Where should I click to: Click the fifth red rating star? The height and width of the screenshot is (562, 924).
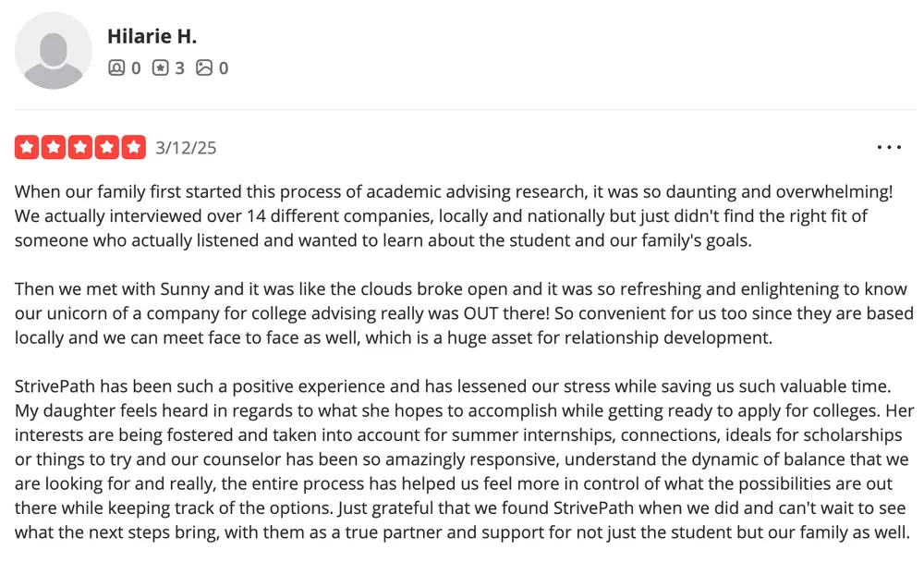click(x=134, y=147)
